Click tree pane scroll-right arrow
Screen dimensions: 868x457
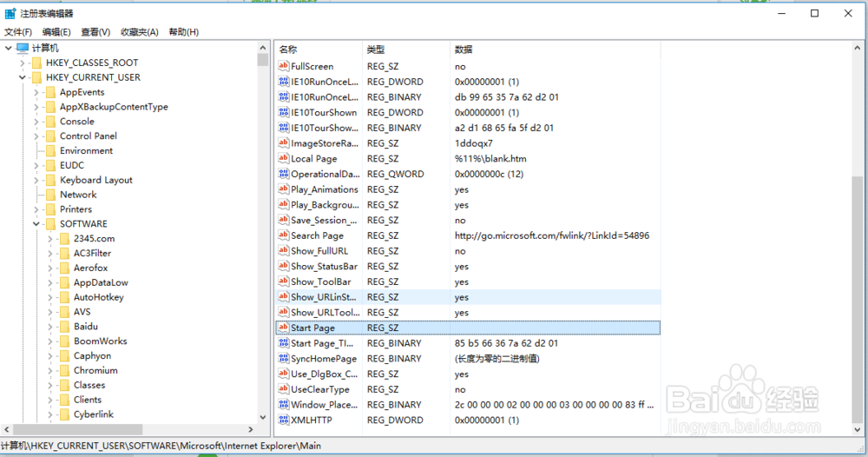pyautogui.click(x=250, y=429)
